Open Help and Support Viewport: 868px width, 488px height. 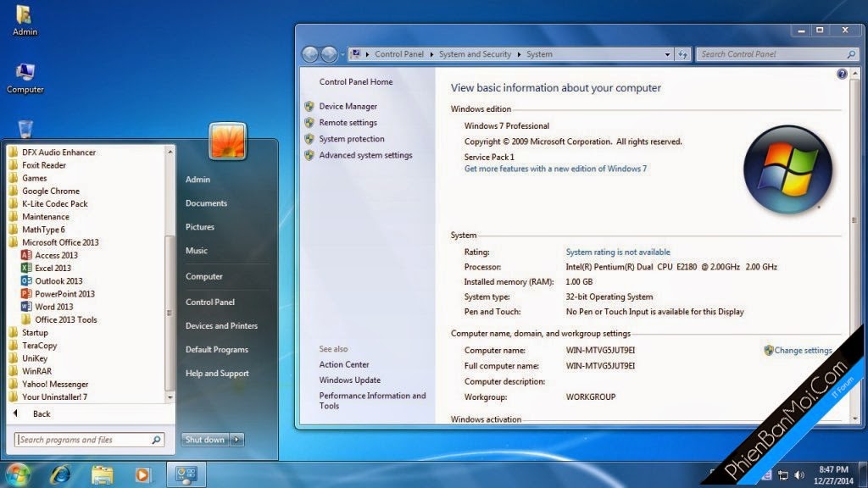tap(217, 374)
